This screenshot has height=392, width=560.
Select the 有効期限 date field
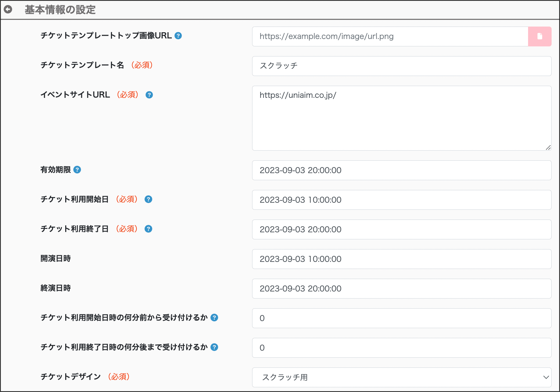click(401, 170)
